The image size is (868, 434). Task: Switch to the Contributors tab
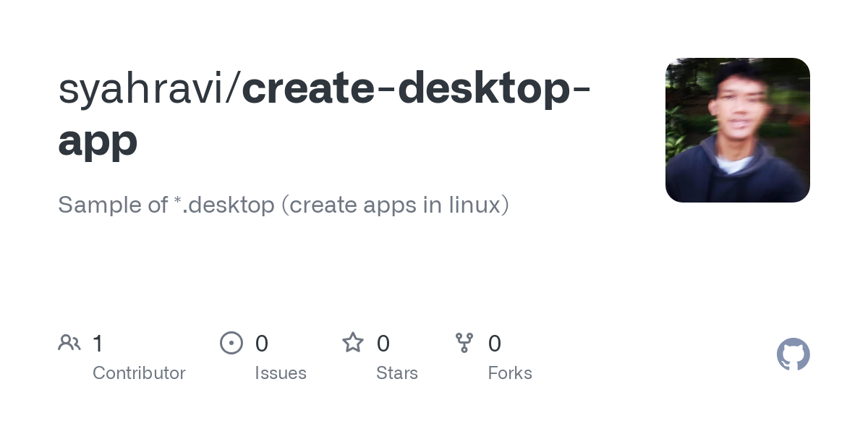(x=139, y=373)
